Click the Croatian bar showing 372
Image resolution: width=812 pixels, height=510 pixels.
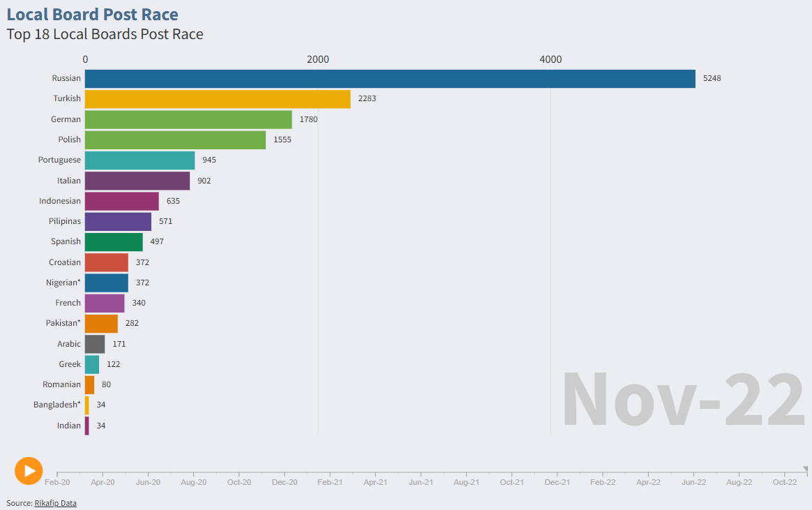coord(107,262)
